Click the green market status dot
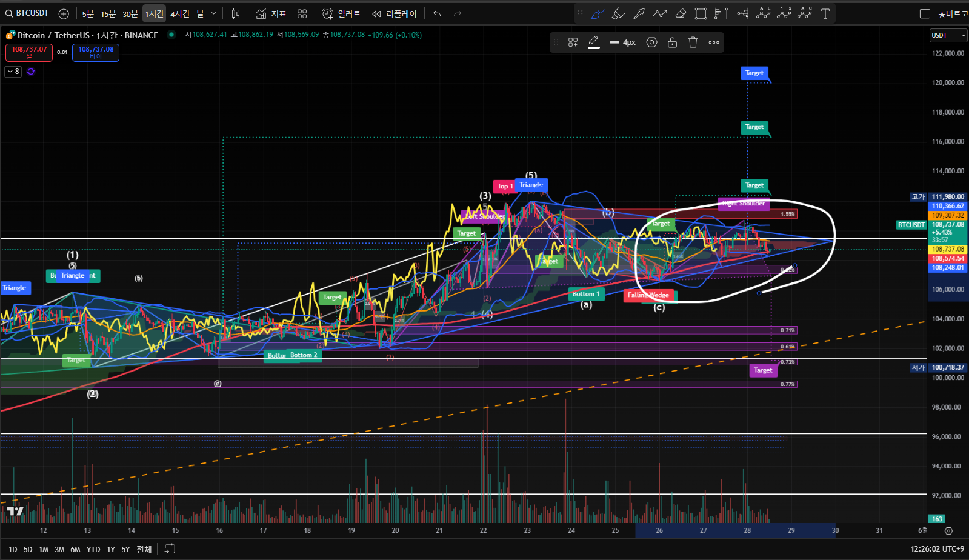 coord(171,35)
